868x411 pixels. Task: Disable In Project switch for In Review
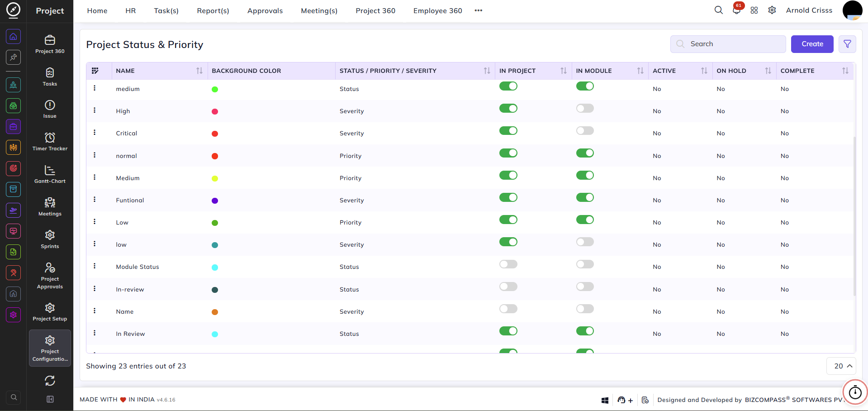(508, 331)
